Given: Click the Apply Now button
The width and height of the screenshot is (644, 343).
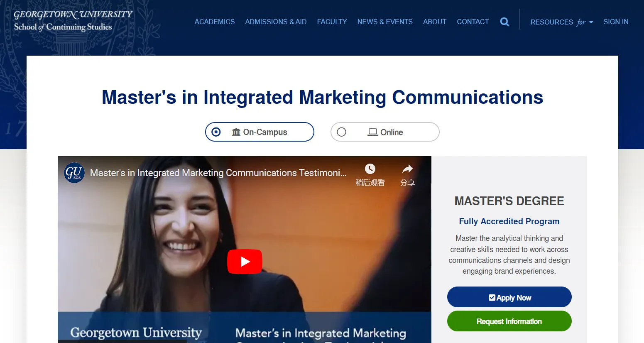Looking at the screenshot, I should (x=509, y=297).
